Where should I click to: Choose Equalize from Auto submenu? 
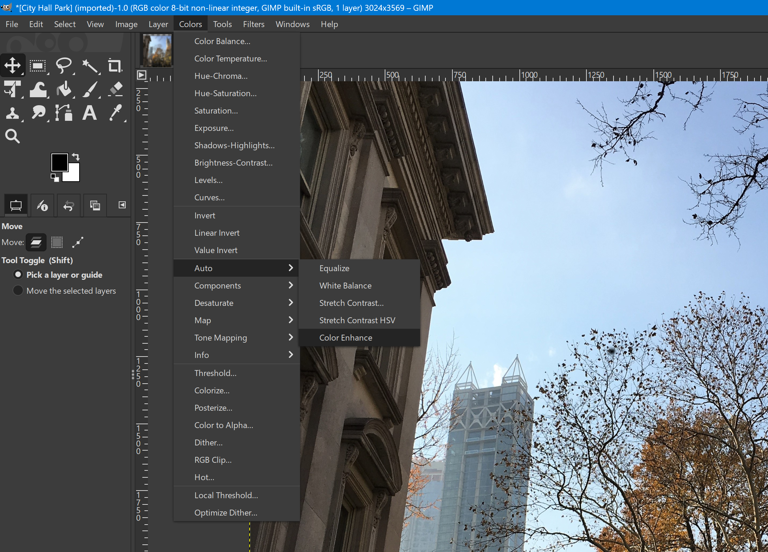pos(360,268)
